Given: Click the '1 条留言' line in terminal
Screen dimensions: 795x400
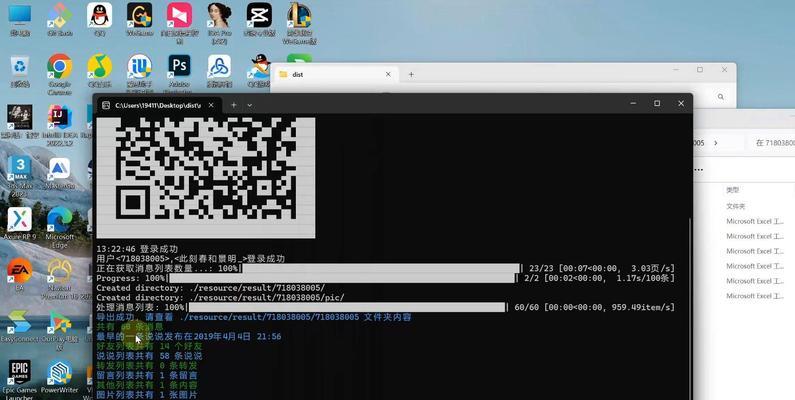Looking at the screenshot, I should pyautogui.click(x=147, y=376).
